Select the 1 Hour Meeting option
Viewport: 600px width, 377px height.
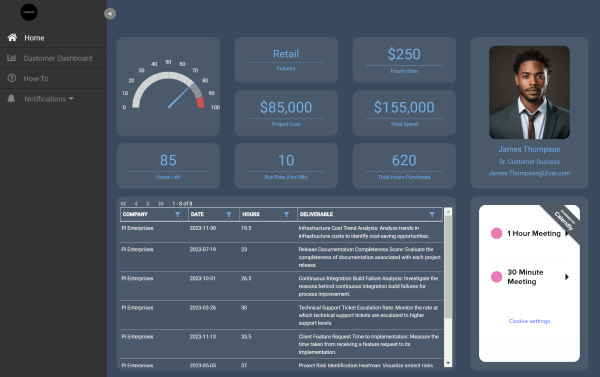click(530, 233)
